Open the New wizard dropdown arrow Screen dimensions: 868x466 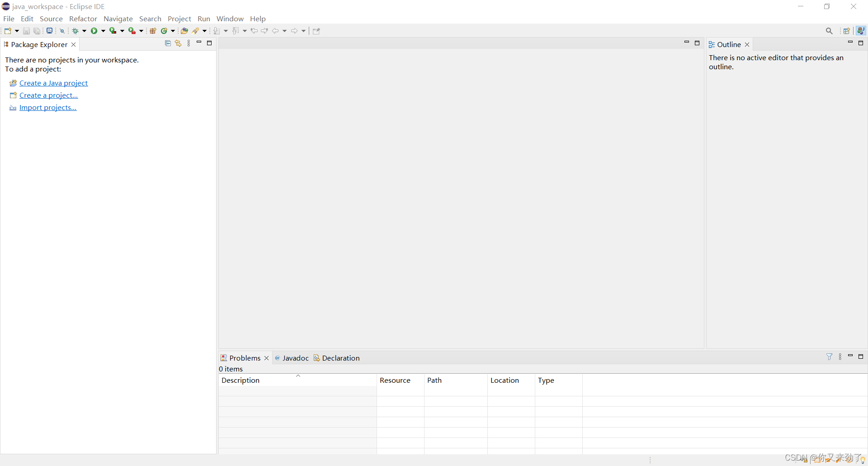(17, 31)
